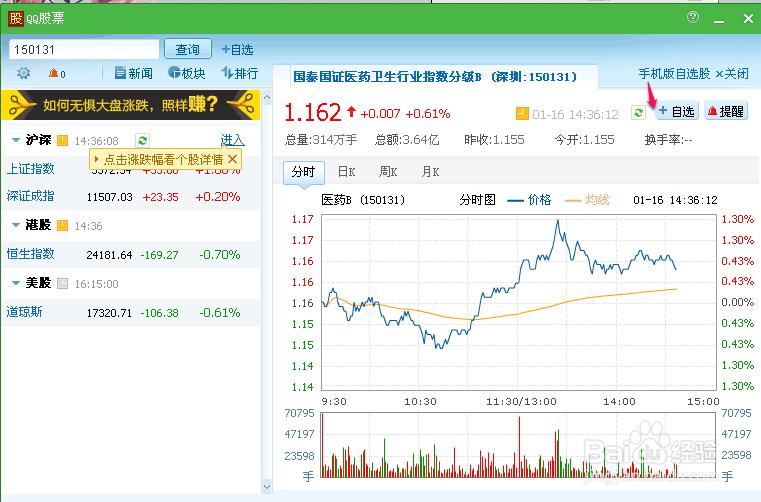Minimize the QQ股票 window
The width and height of the screenshot is (761, 502).
pyautogui.click(x=719, y=20)
